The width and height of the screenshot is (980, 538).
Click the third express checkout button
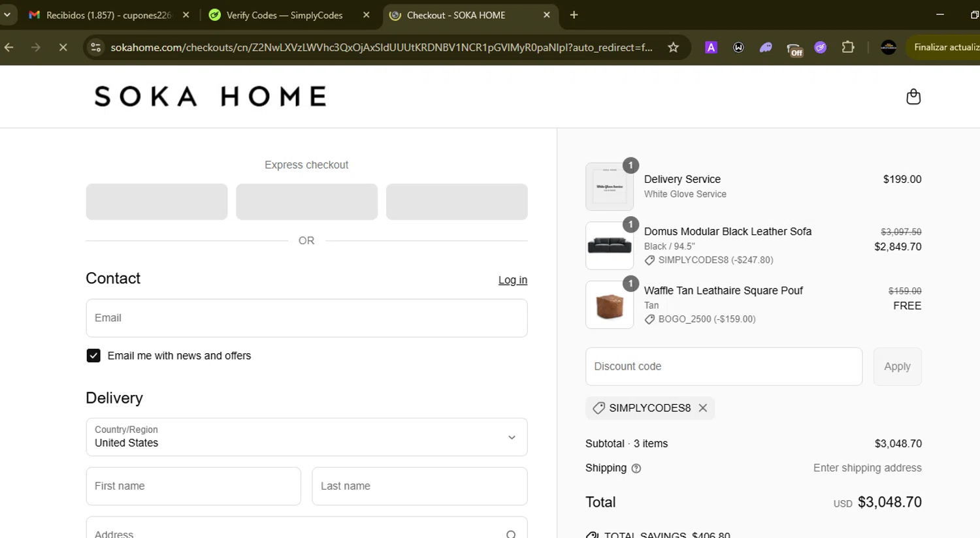pos(457,202)
